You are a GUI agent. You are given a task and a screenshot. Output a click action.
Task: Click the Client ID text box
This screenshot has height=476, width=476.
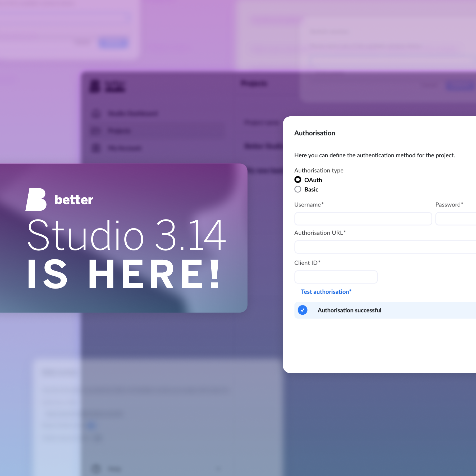pos(336,277)
